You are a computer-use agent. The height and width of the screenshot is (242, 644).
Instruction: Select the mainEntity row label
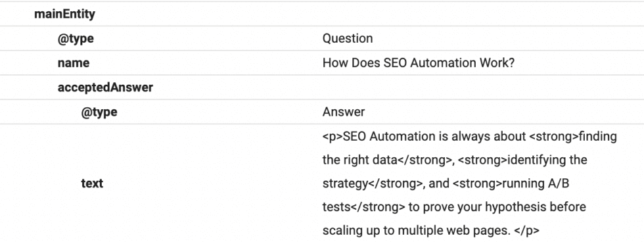(64, 14)
